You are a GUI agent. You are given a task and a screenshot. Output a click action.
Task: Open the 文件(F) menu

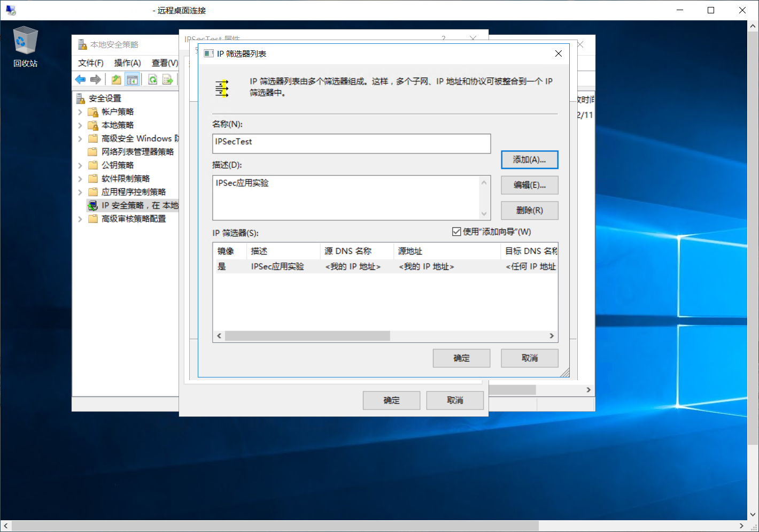pyautogui.click(x=91, y=63)
